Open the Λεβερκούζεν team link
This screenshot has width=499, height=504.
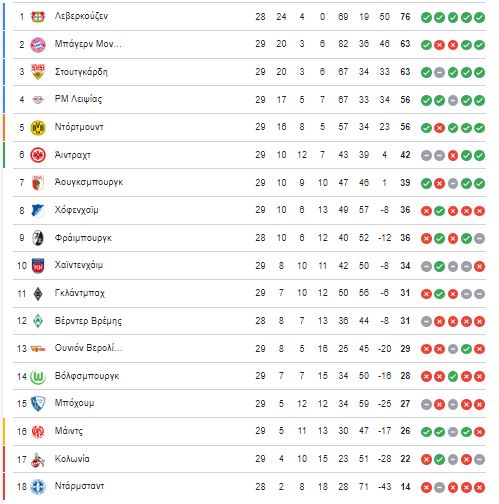point(81,16)
